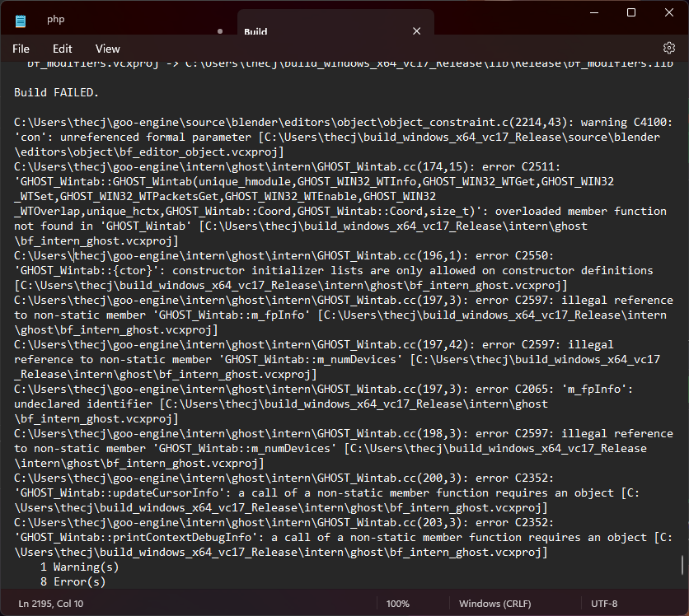The height and width of the screenshot is (616, 689).
Task: Click the "1 Warning(s)" summary text
Action: pos(80,567)
